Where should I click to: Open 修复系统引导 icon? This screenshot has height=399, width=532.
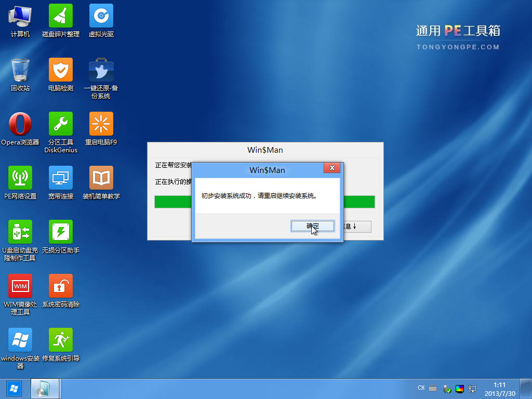[x=61, y=345]
